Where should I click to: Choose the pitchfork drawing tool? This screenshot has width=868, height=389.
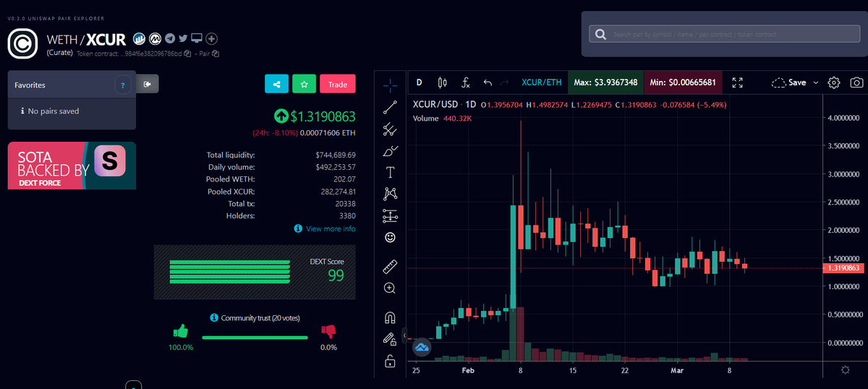[x=390, y=129]
